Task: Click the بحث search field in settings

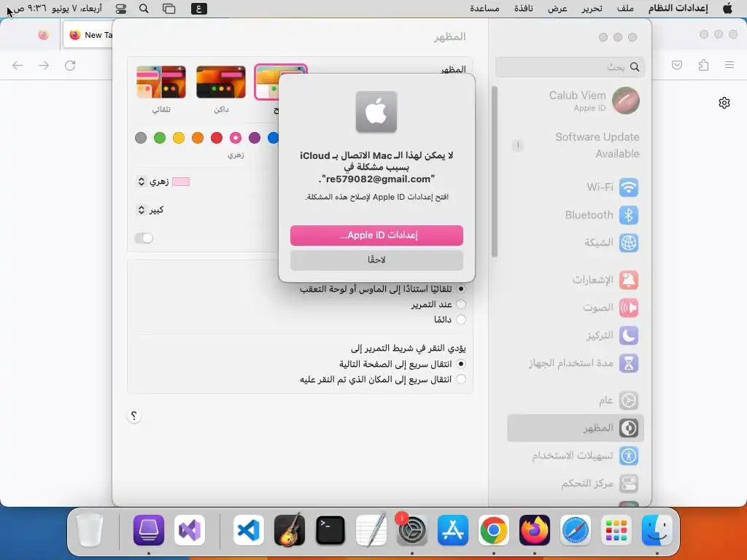Action: click(x=570, y=67)
